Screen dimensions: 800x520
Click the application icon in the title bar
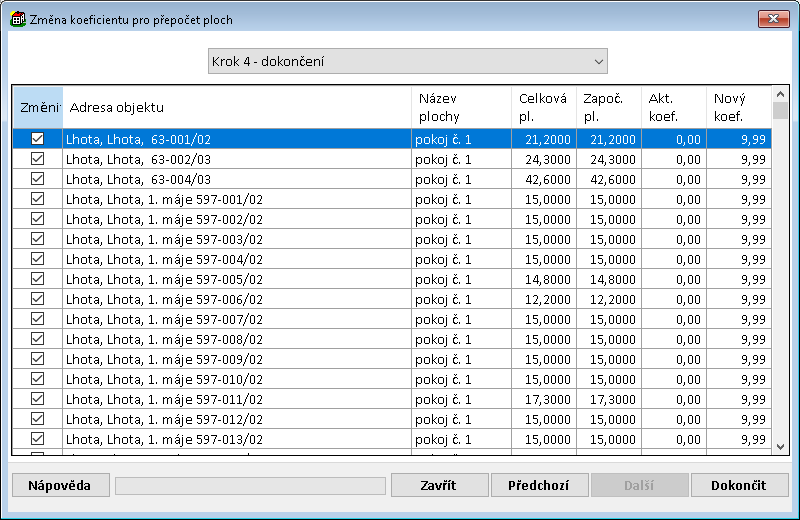[17, 19]
